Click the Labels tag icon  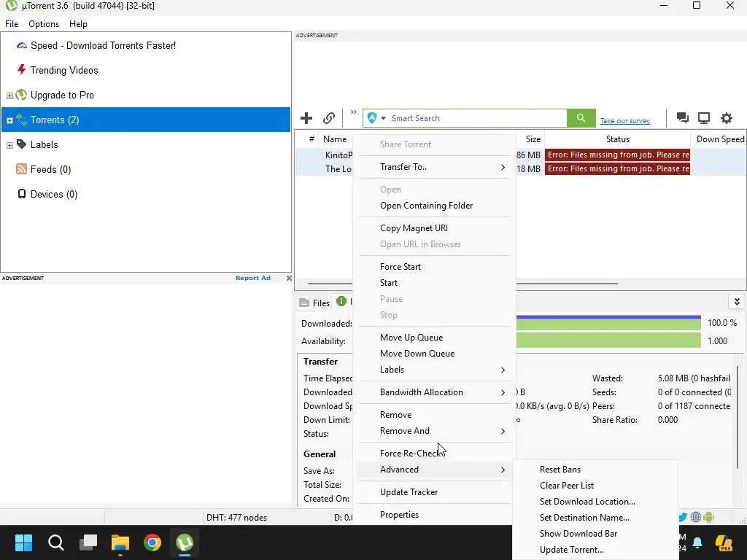click(x=21, y=144)
